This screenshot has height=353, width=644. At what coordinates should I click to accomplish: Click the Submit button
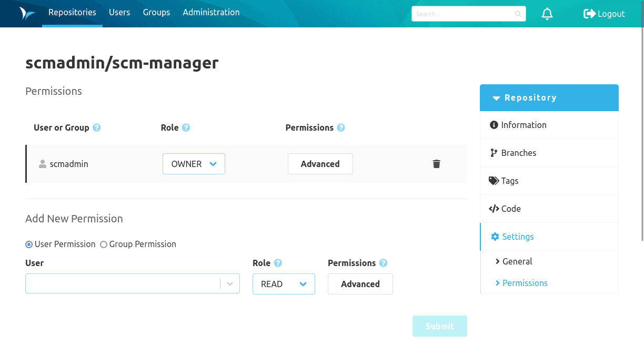point(440,326)
